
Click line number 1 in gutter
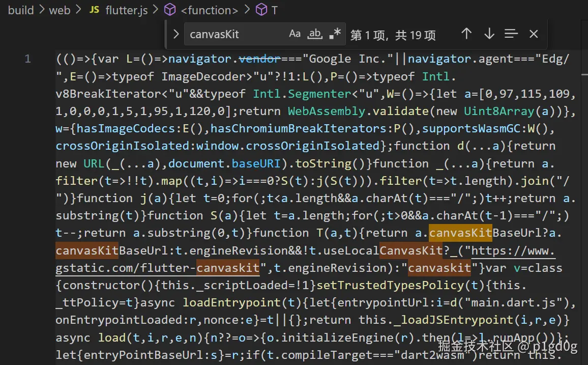(x=27, y=59)
